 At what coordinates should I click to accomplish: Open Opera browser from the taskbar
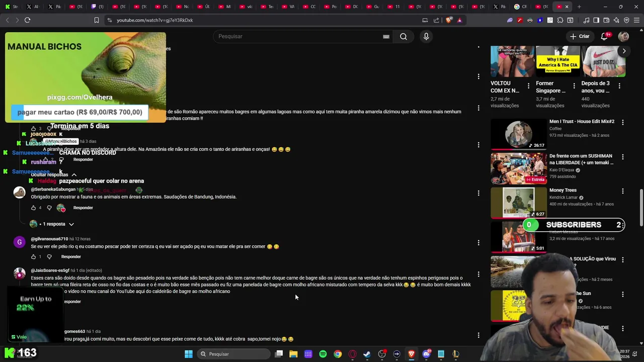tap(352, 354)
